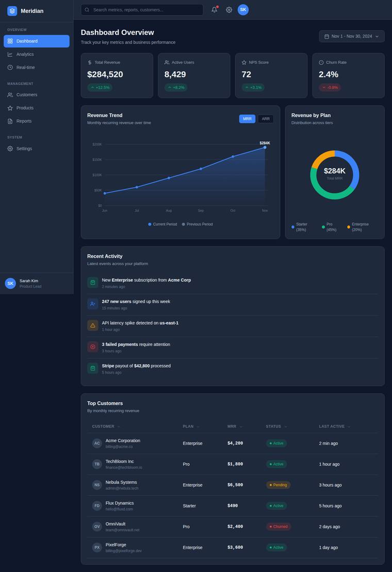The image size is (392, 572).
Task: Click the TB avatar for TechBloom Inc
Action: [97, 464]
